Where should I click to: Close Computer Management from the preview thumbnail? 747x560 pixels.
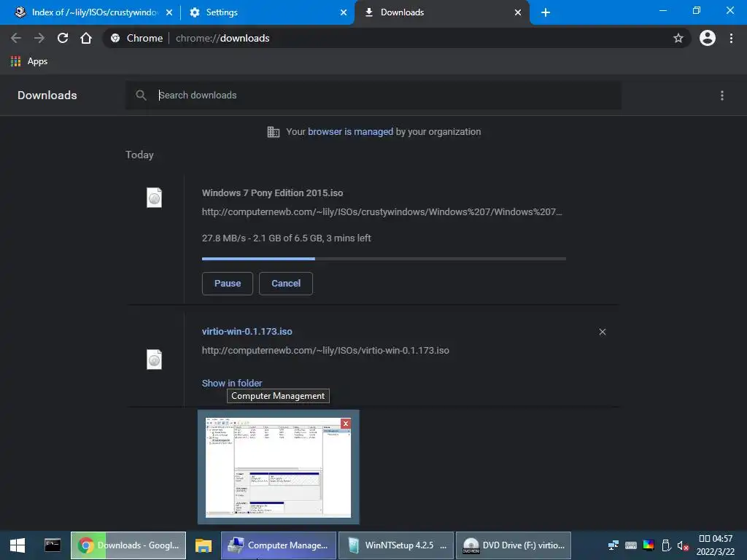click(346, 424)
